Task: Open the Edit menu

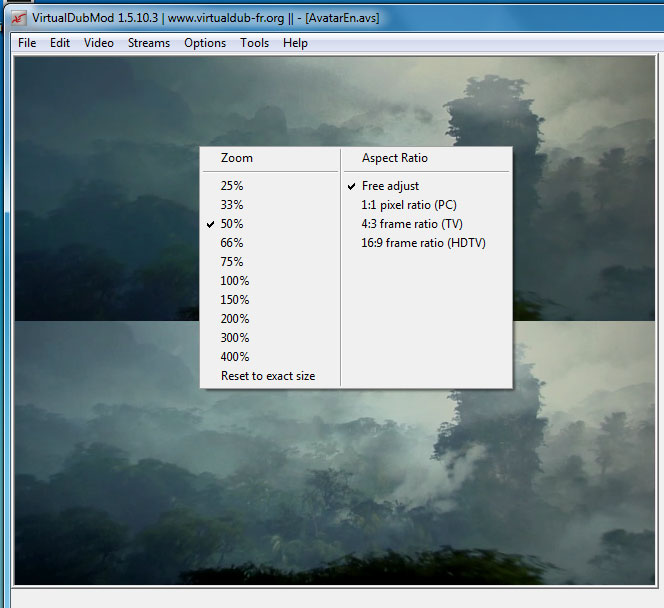Action: [60, 43]
